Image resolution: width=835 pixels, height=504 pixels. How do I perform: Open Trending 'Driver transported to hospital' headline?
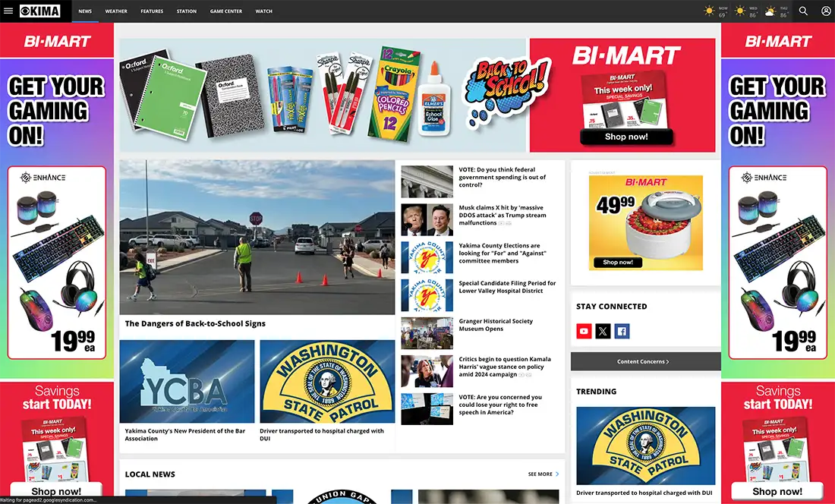pyautogui.click(x=644, y=493)
